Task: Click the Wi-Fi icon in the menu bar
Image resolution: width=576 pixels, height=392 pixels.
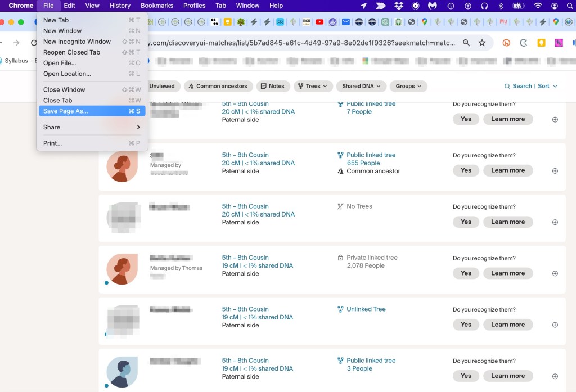Action: click(x=538, y=6)
